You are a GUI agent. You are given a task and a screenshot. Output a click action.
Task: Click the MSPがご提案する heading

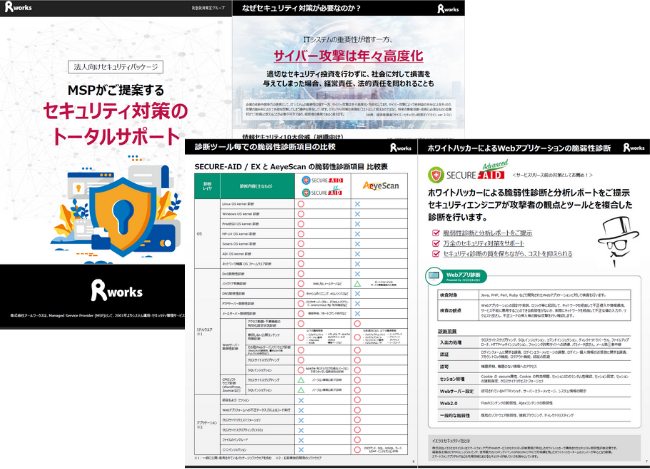pos(116,90)
